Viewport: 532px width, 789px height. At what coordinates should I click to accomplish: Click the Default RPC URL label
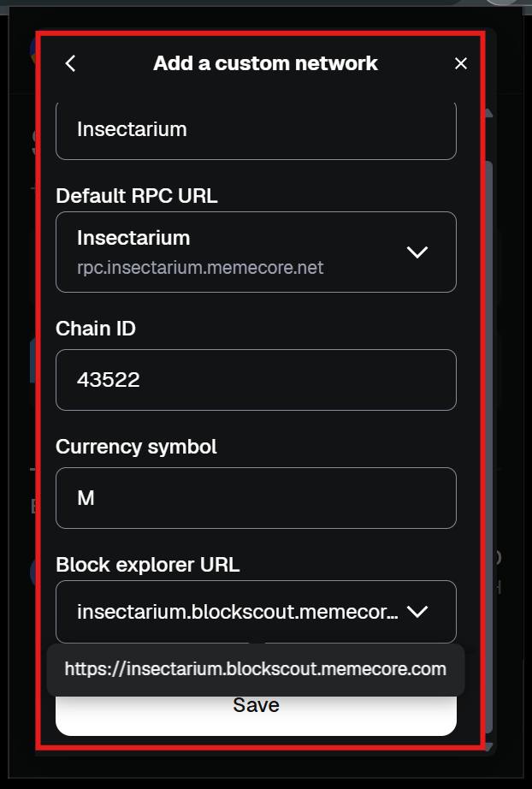[137, 195]
